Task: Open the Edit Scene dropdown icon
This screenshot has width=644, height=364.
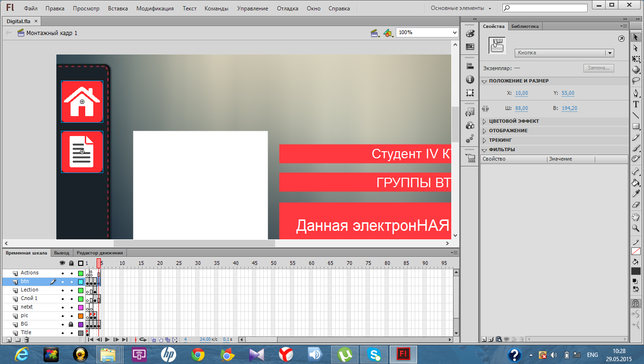Action: 375,33
